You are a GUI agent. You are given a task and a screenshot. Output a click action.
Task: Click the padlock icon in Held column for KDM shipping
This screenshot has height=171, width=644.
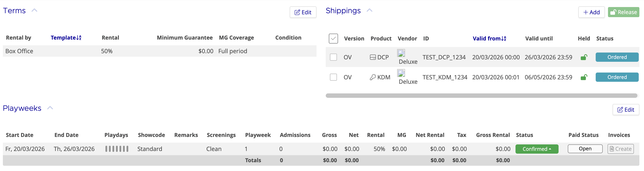pos(584,77)
